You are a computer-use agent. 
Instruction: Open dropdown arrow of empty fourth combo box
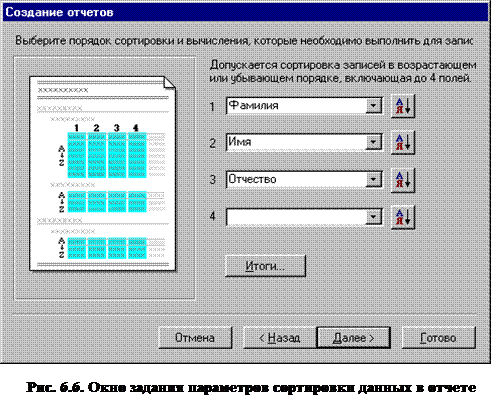tap(373, 217)
